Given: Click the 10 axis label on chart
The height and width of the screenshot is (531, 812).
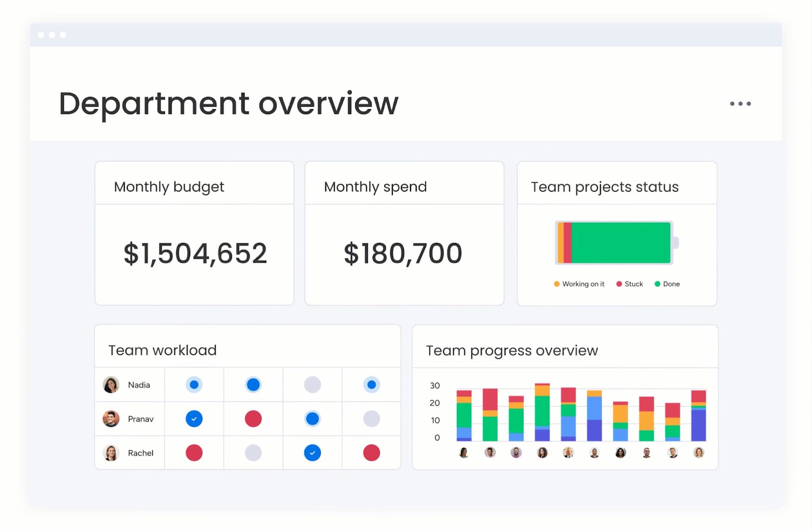Looking at the screenshot, I should point(435,420).
